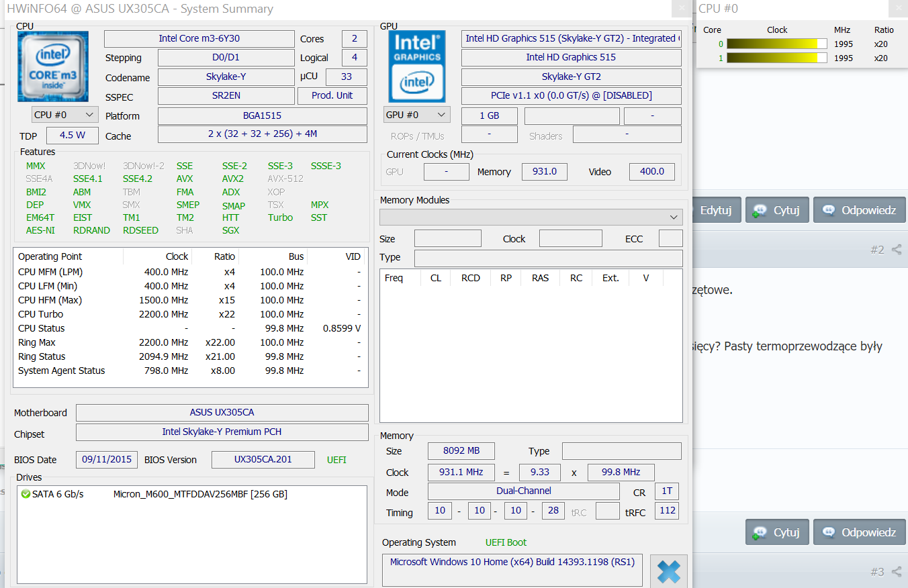
Task: Click the 931.1 MHz memory clock field
Action: [461, 472]
